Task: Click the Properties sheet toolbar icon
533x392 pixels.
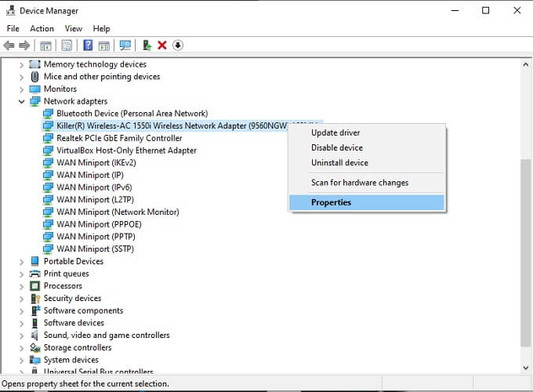Action: (67, 45)
